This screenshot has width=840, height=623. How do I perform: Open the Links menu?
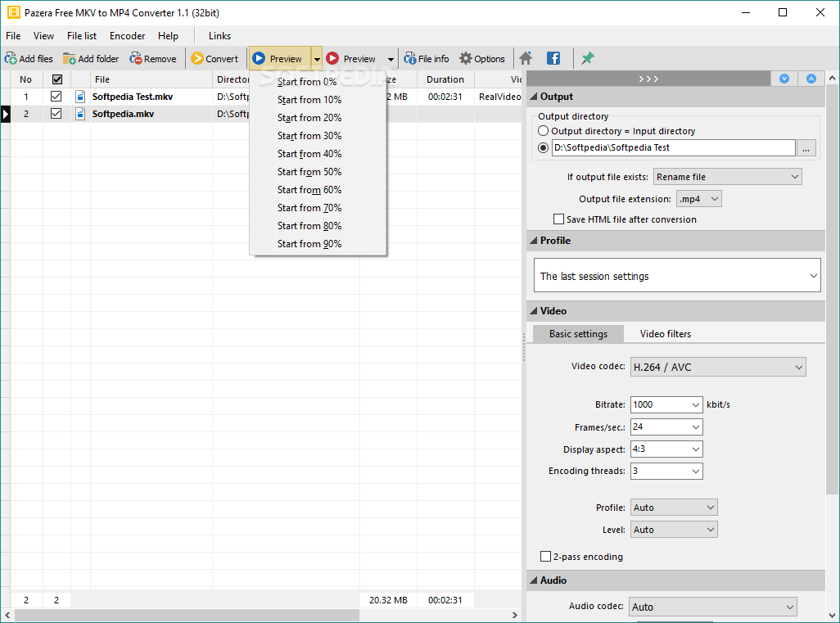click(219, 36)
